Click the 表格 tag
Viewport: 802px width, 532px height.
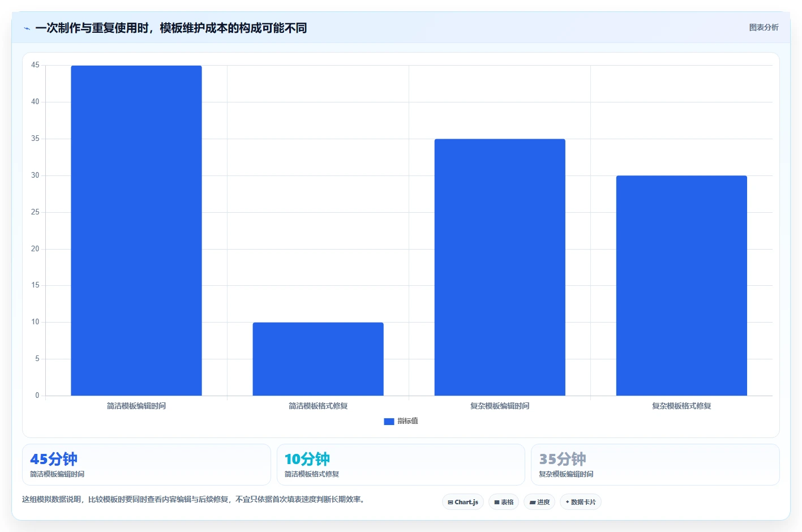click(504, 502)
